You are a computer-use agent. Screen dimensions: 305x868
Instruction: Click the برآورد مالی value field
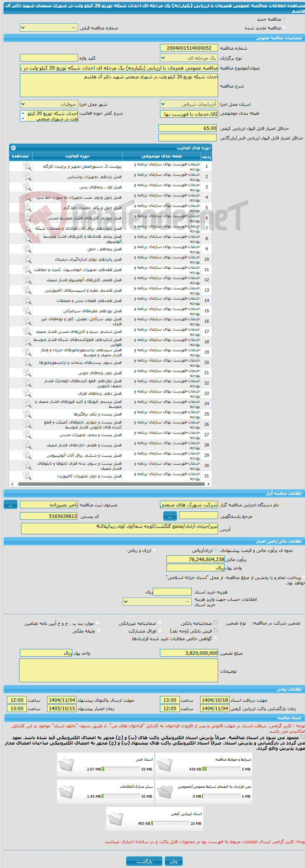pos(196,559)
